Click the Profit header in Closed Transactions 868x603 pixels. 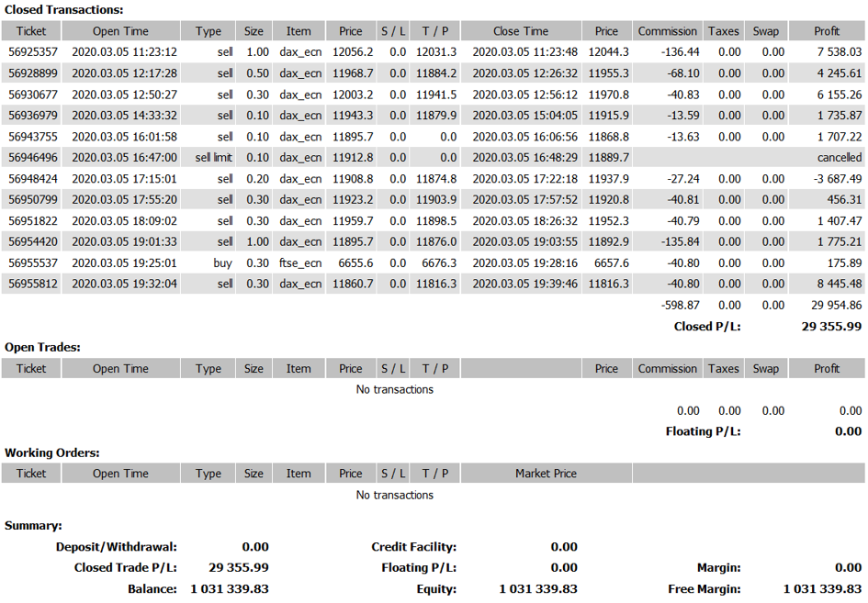click(x=827, y=31)
